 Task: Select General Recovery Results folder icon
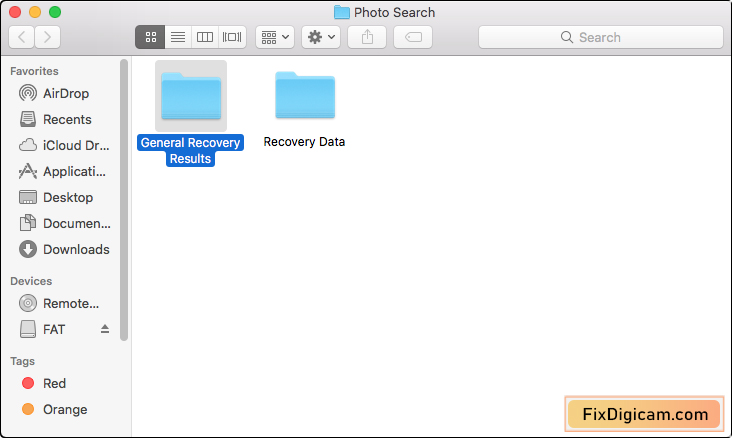pyautogui.click(x=191, y=96)
